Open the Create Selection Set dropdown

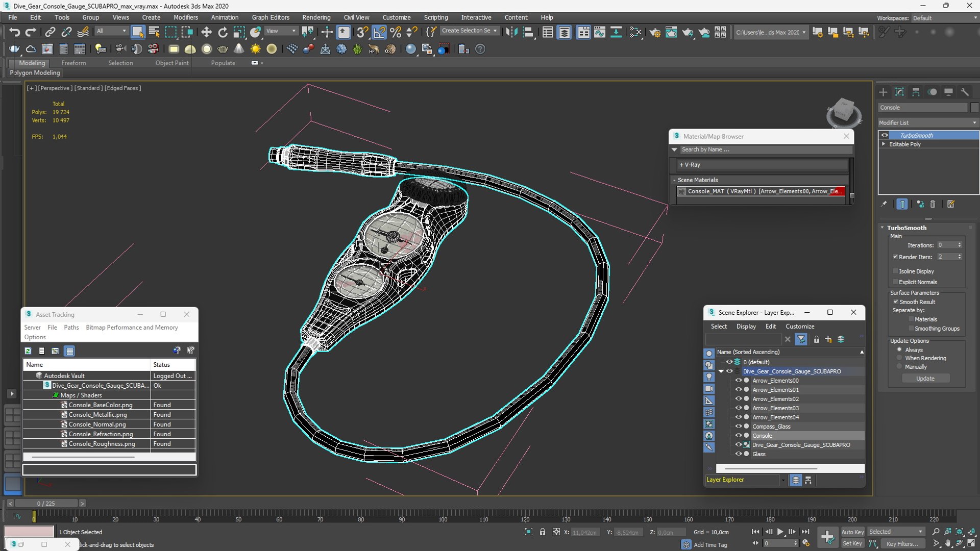coord(469,31)
